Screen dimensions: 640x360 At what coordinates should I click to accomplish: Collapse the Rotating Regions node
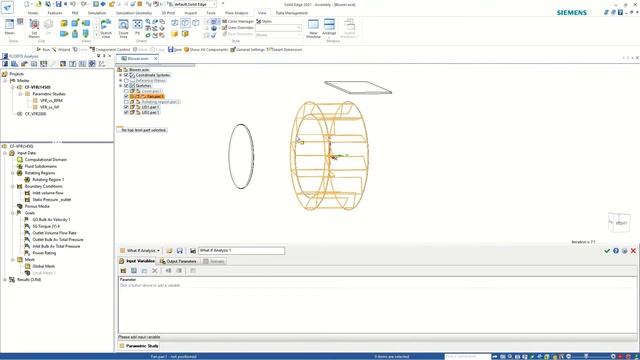point(13,173)
